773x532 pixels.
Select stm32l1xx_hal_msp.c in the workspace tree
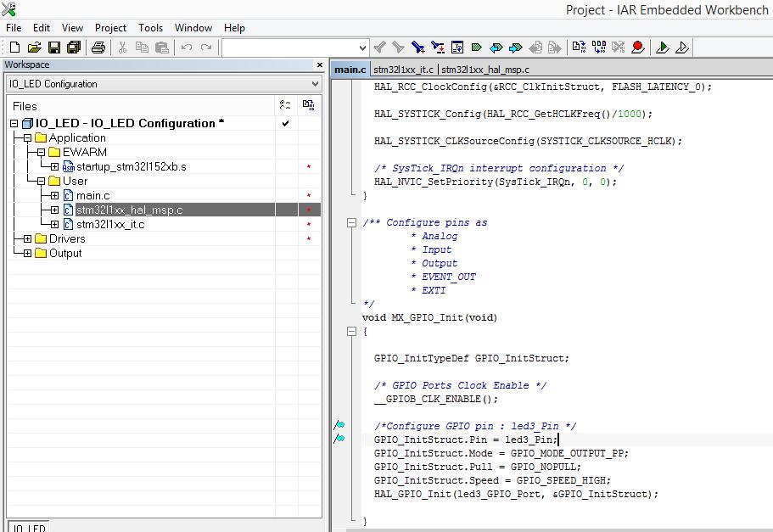tap(129, 210)
